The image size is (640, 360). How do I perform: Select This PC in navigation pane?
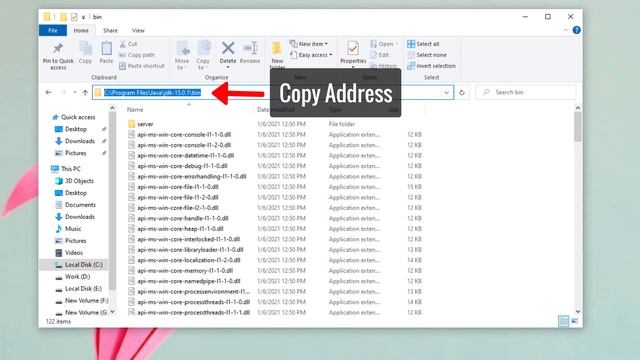tap(66, 169)
